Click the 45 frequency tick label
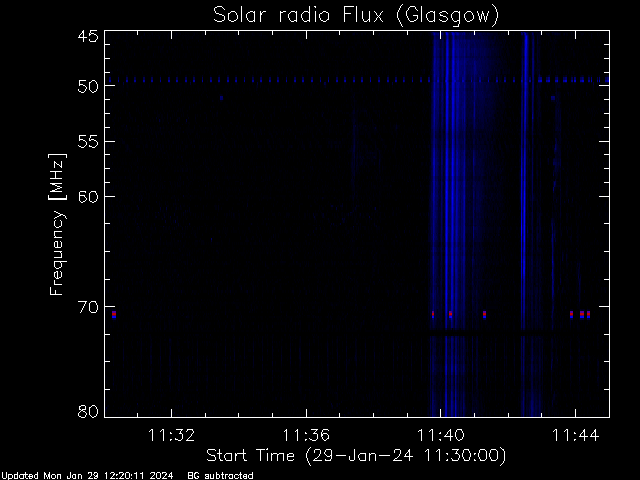Image resolution: width=640 pixels, height=480 pixels. tap(88, 36)
